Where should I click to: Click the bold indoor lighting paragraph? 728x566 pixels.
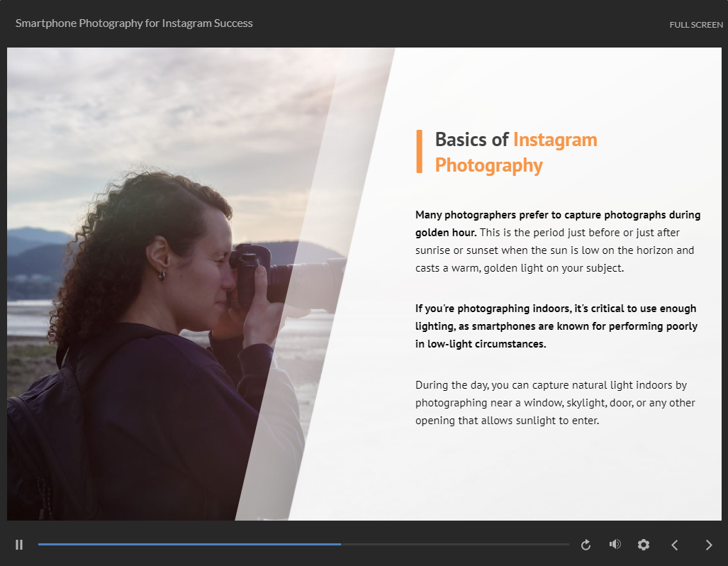(556, 326)
